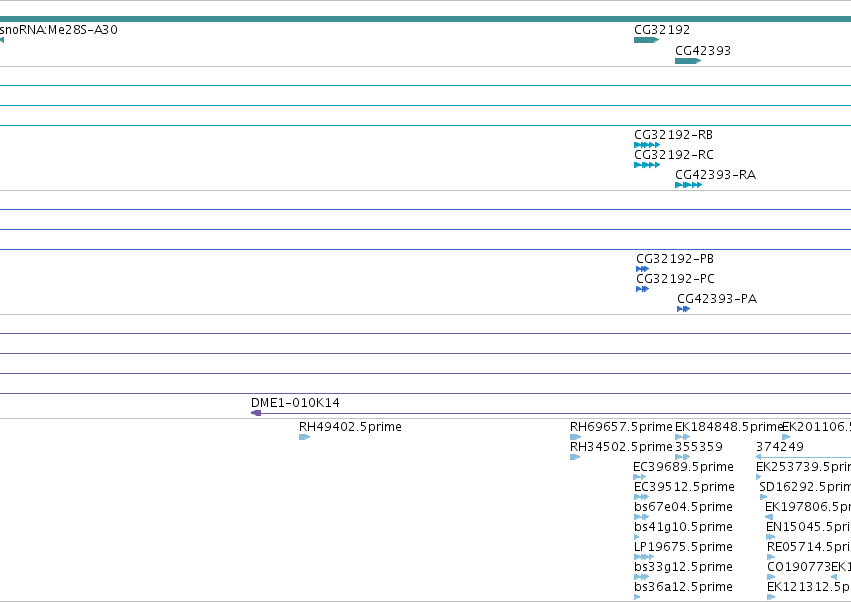The height and width of the screenshot is (602, 851).
Task: Select the snoRNA:Me28S-A30 gene label
Action: coord(59,29)
